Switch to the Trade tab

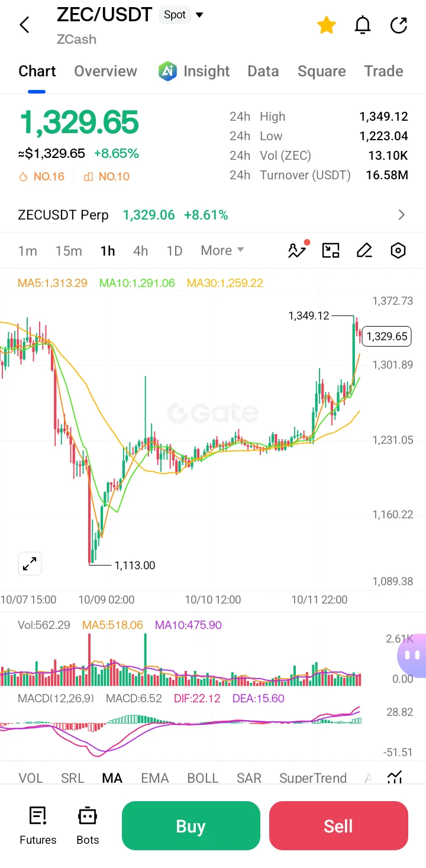[383, 72]
